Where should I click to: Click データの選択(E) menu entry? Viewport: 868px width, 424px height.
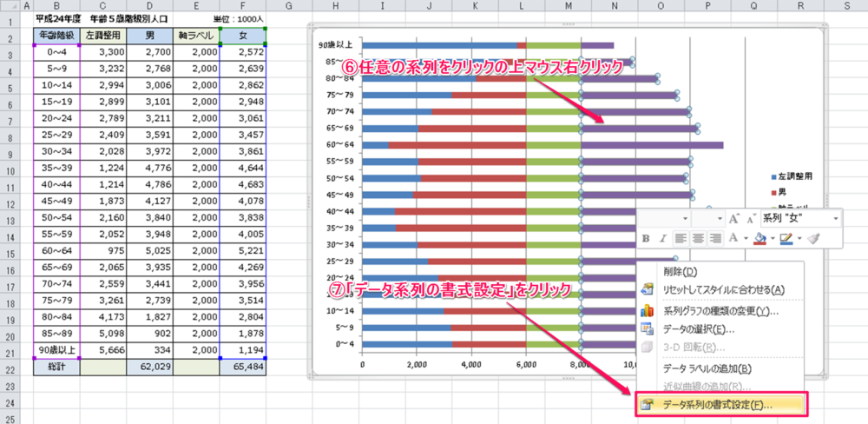pyautogui.click(x=699, y=329)
